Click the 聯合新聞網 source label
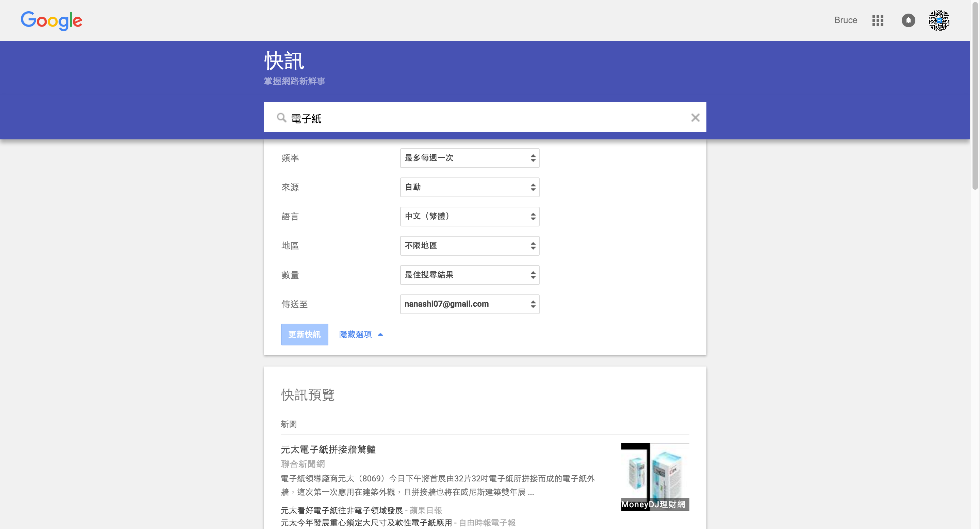This screenshot has width=980, height=529. (x=303, y=464)
